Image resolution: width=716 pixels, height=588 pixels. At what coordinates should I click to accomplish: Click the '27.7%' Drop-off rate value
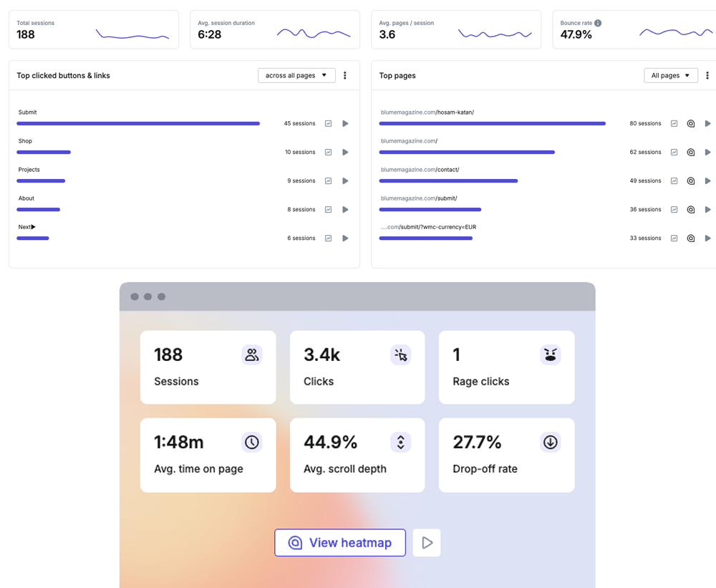point(477,443)
